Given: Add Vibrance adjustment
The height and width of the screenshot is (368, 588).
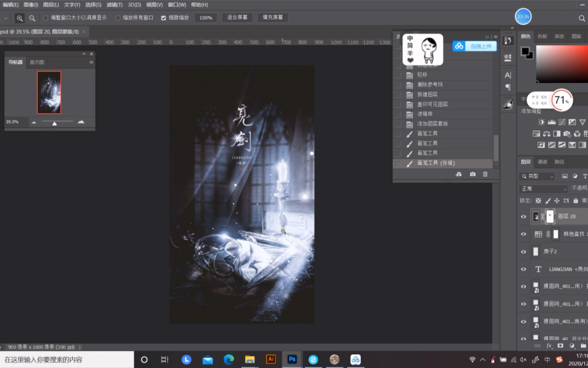Looking at the screenshot, I should (582, 122).
